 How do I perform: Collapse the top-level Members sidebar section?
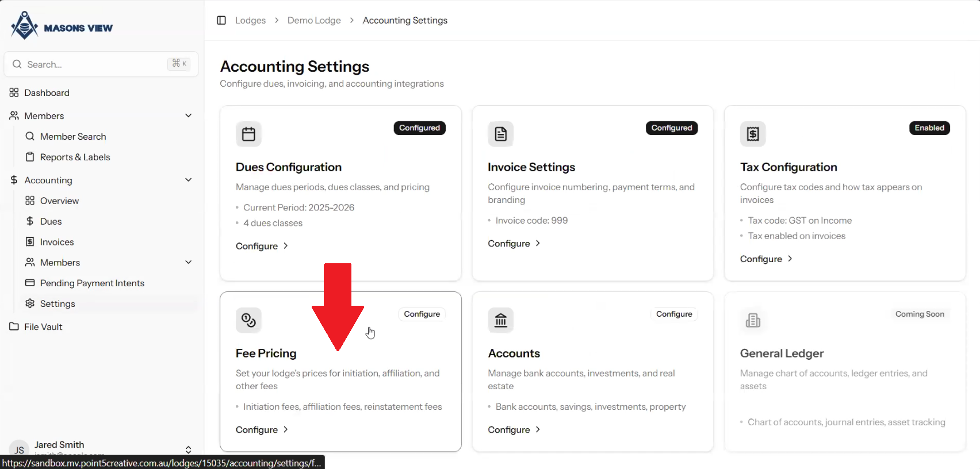(x=188, y=116)
